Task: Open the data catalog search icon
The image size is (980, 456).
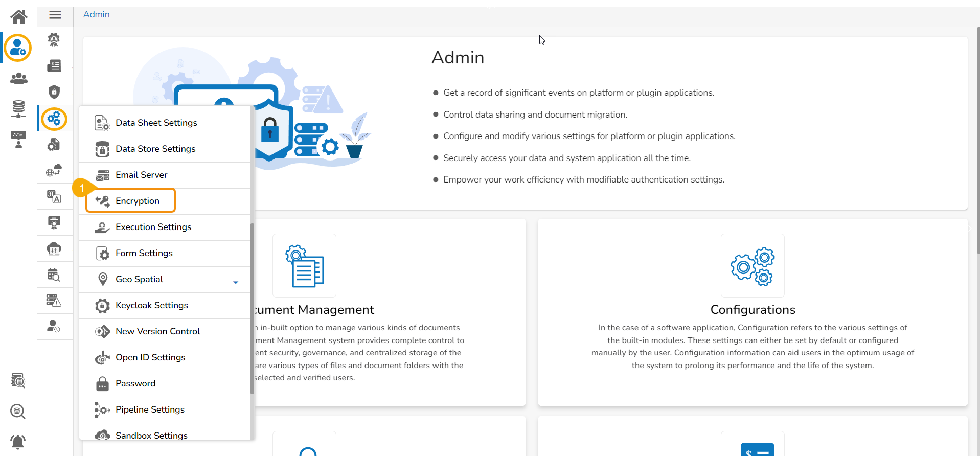Action: click(18, 381)
